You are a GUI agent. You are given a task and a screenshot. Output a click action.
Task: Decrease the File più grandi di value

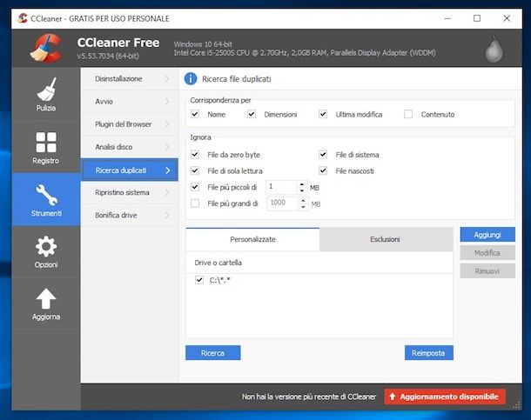click(x=303, y=207)
